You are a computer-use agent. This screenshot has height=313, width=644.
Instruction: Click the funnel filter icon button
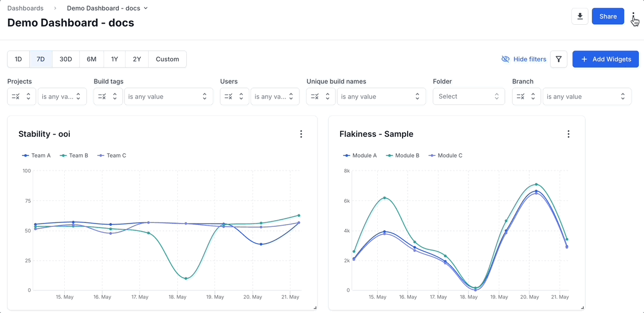click(x=558, y=59)
